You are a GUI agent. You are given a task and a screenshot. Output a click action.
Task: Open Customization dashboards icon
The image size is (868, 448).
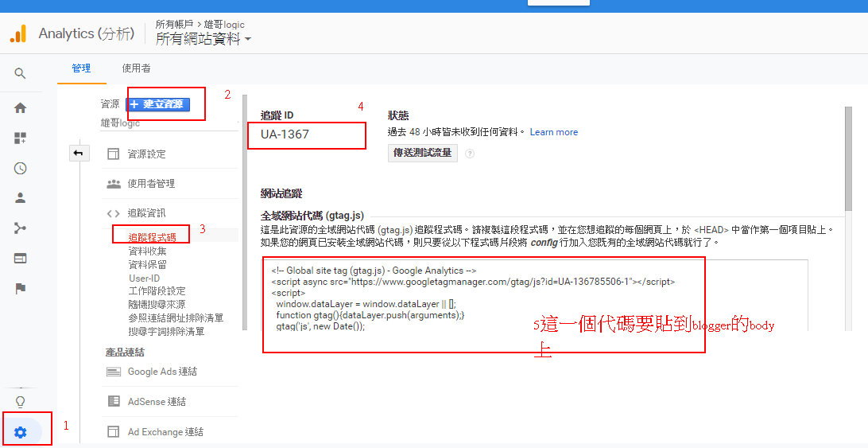click(20, 138)
